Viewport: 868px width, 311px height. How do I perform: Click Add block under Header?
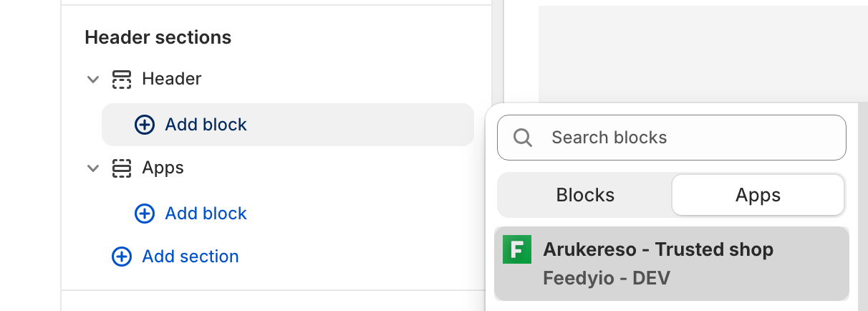tap(206, 125)
